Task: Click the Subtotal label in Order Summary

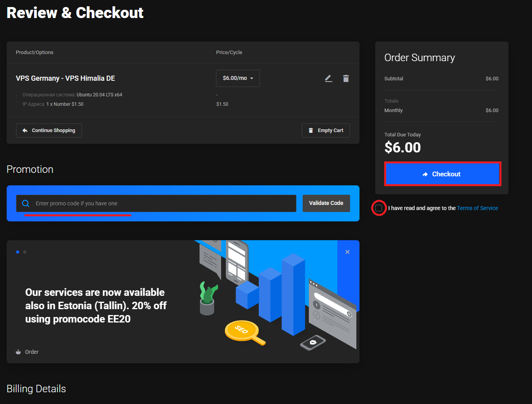Action: [394, 79]
